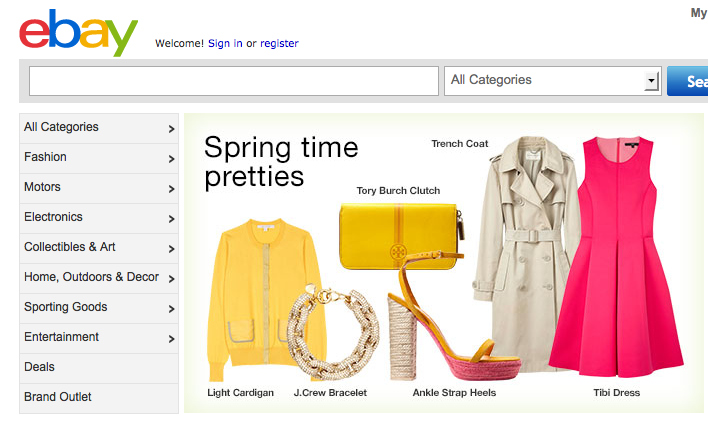
Task: Click the J.Crew Bracelet label
Action: [x=330, y=393]
